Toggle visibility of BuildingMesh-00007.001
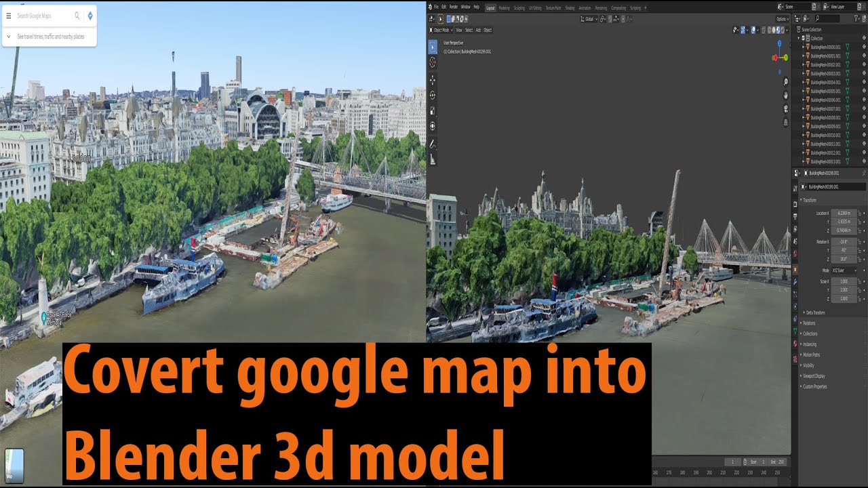The image size is (868, 488). point(863,108)
